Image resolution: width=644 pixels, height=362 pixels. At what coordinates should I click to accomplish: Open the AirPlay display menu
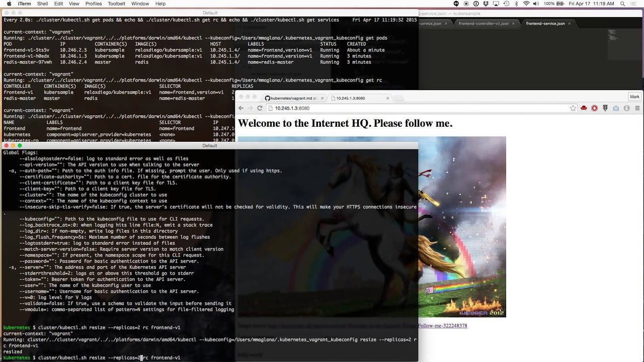click(496, 4)
